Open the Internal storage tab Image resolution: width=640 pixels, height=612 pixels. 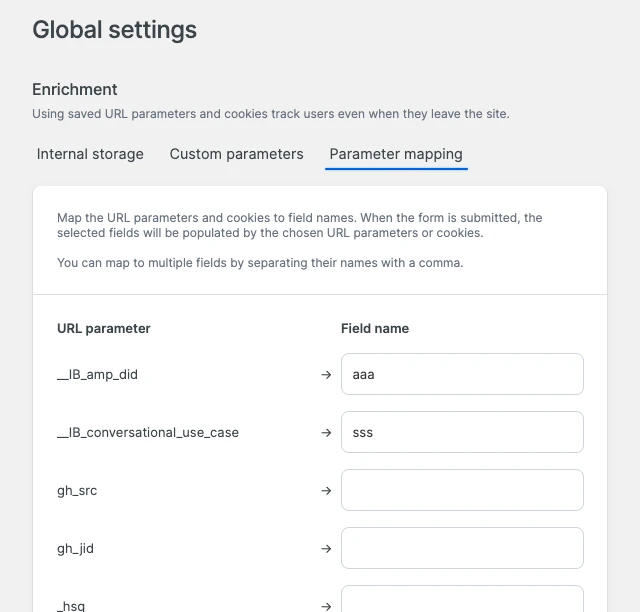[90, 154]
